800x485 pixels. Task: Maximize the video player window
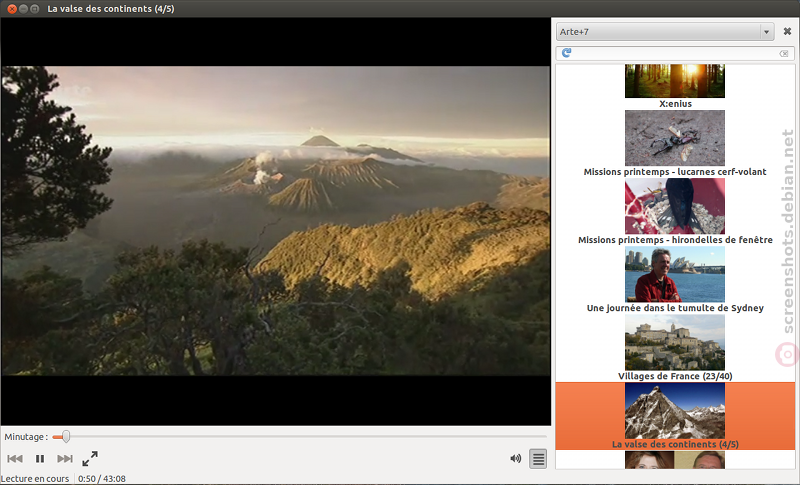(x=35, y=9)
